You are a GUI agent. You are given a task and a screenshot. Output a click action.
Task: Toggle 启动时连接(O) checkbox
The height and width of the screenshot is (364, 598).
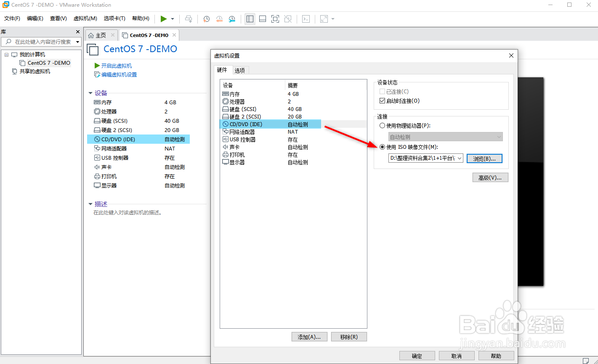[382, 101]
